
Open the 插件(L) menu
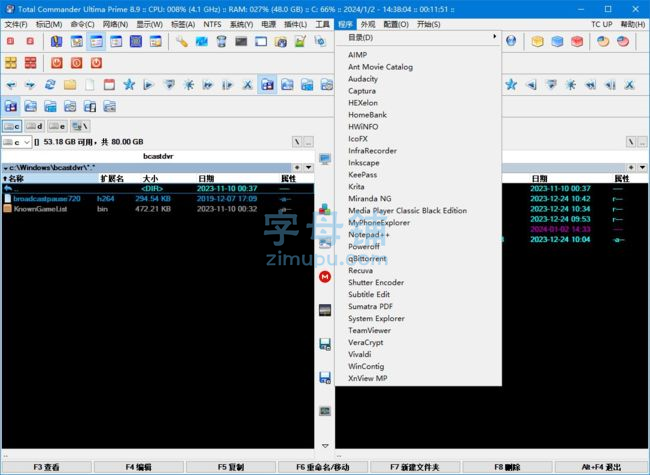tap(296, 24)
